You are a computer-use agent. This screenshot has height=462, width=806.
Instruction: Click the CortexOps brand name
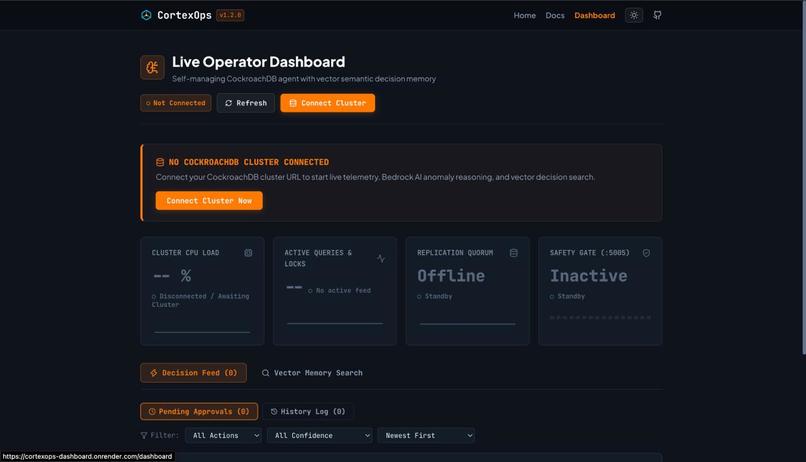[x=184, y=15]
